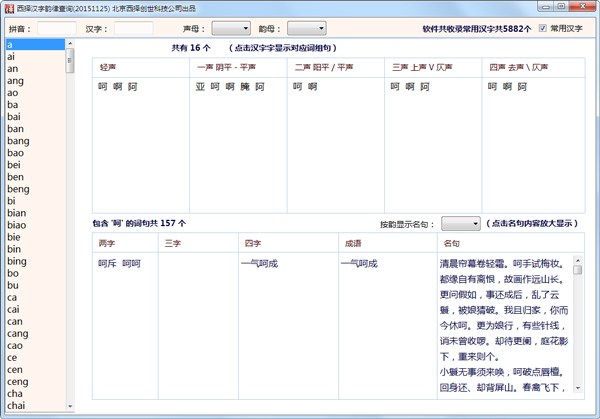The image size is (600, 419).
Task: Select pinyin 'bie' in the list
Action: 35,237
